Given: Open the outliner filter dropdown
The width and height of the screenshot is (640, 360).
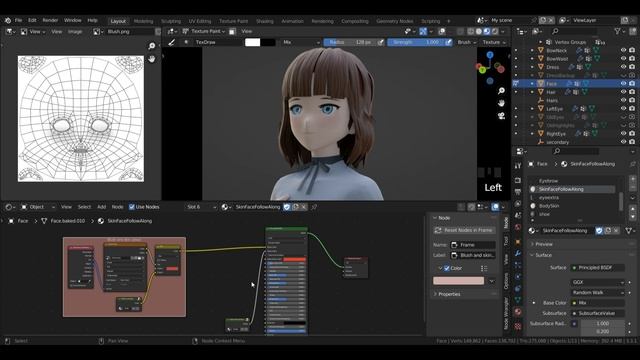Looking at the screenshot, I should [619, 31].
